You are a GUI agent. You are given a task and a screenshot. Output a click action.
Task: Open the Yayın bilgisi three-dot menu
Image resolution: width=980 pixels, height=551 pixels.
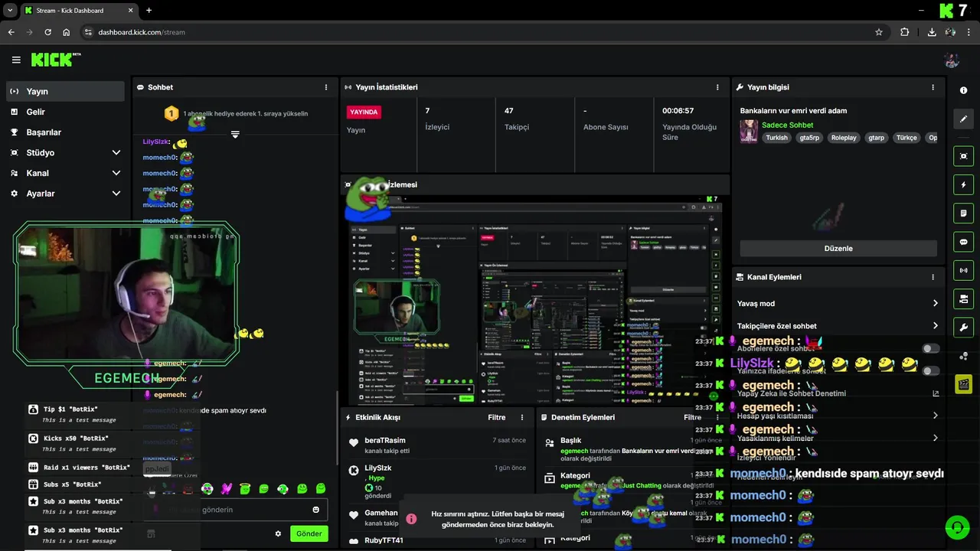click(x=933, y=87)
